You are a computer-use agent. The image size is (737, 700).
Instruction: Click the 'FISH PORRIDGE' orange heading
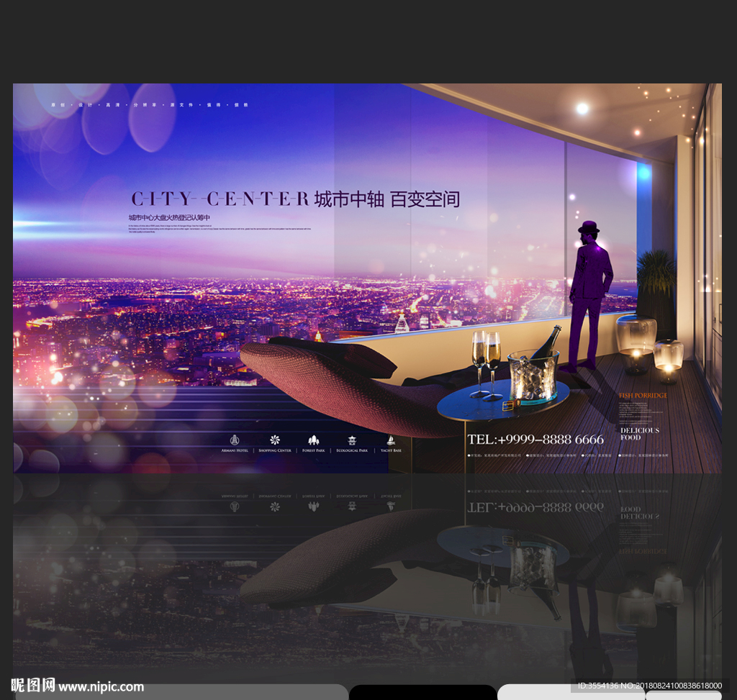(x=643, y=396)
